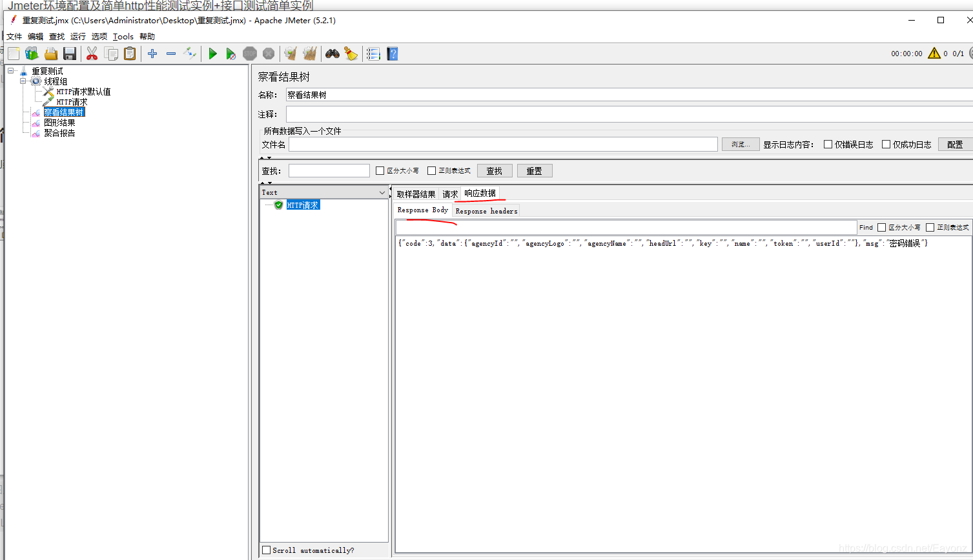This screenshot has width=973, height=560.
Task: Switch to 请求 tab
Action: 450,194
